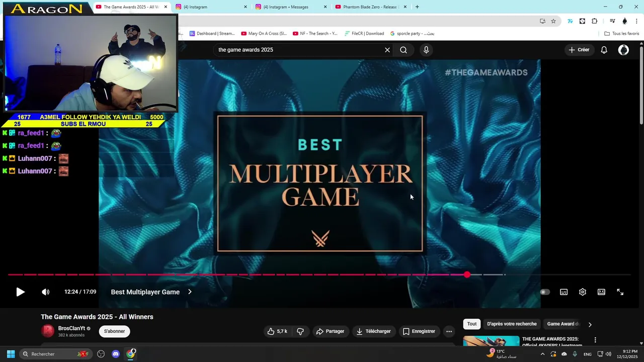The height and width of the screenshot is (362, 644).
Task: Click the S'abonner subscribe button
Action: [114, 331]
